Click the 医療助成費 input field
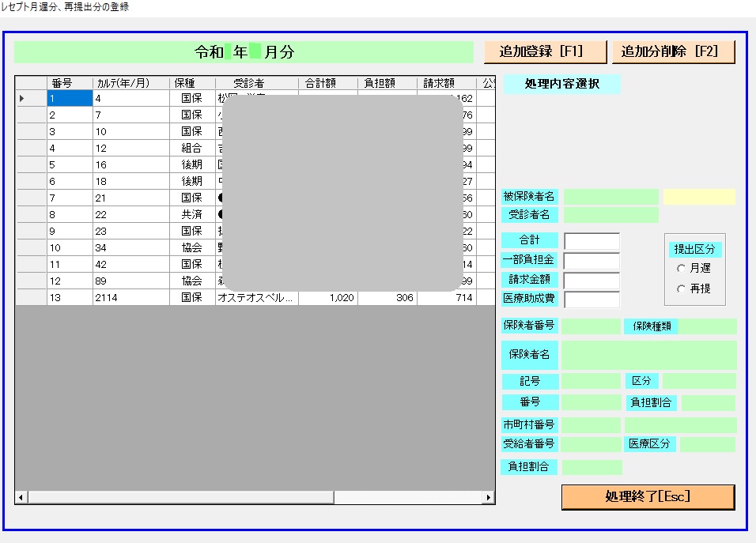The height and width of the screenshot is (543, 756). [592, 299]
